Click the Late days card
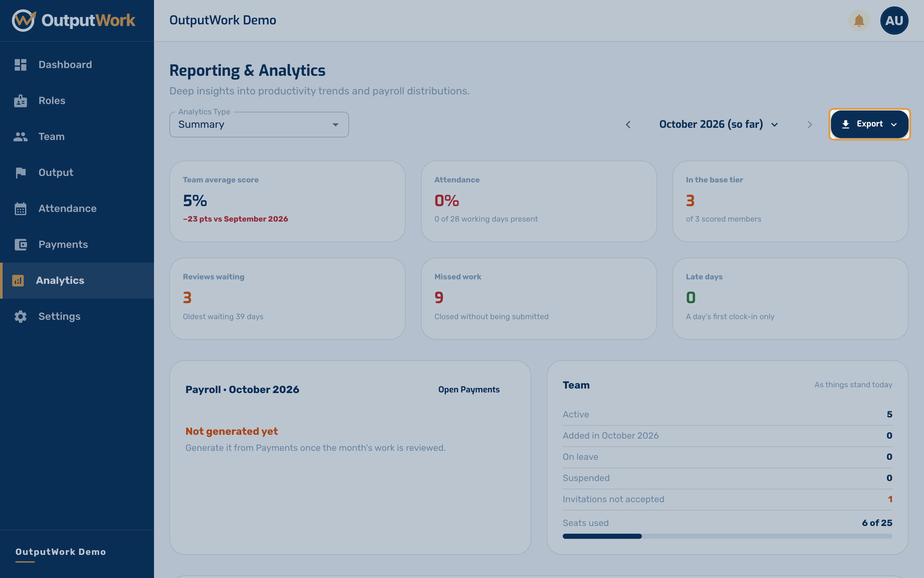The image size is (924, 578). coord(790,299)
